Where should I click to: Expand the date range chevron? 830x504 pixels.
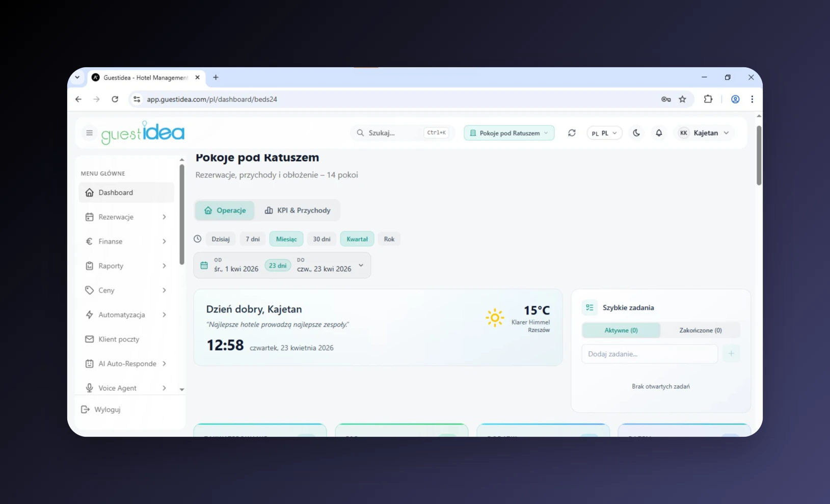[361, 266]
